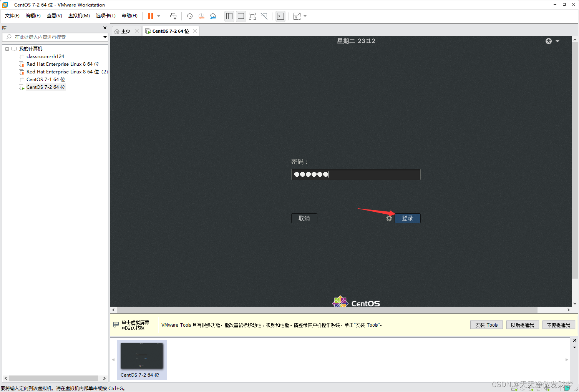Close the CentOS 7-2 64 位 tab
Viewport: 579px width, 392px height.
point(195,31)
